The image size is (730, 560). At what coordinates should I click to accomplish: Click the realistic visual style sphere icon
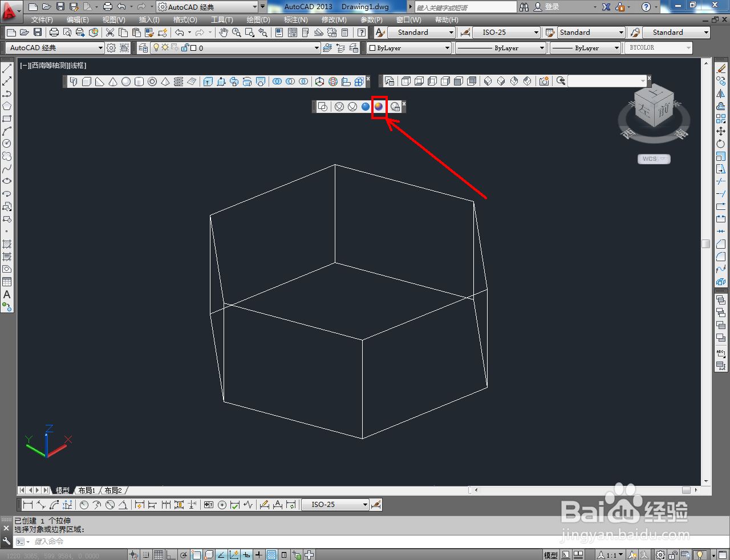[379, 107]
